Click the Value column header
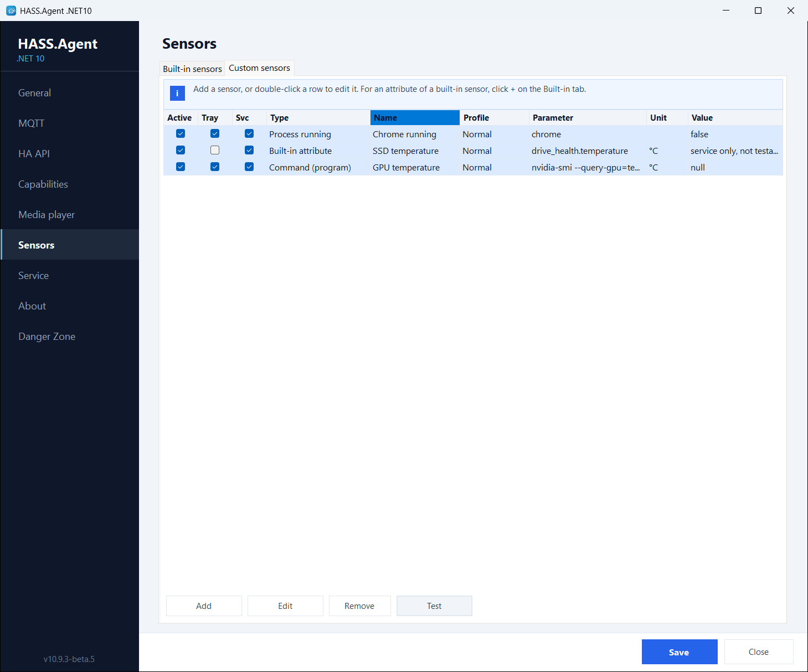 [735, 118]
